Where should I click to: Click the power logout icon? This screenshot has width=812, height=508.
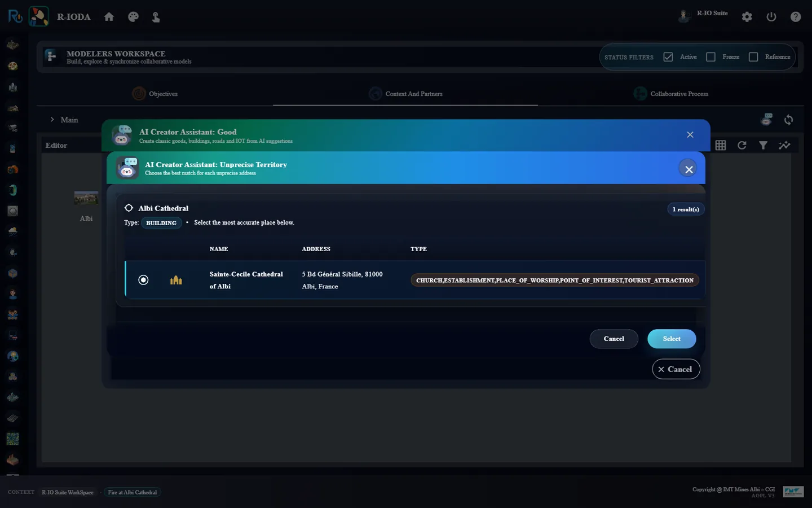pos(771,17)
